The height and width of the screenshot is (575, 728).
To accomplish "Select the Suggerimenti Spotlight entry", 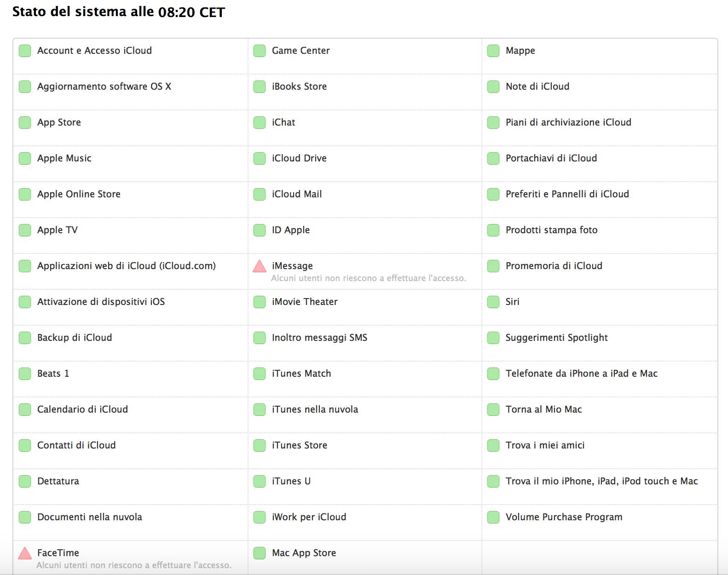I will [x=557, y=338].
